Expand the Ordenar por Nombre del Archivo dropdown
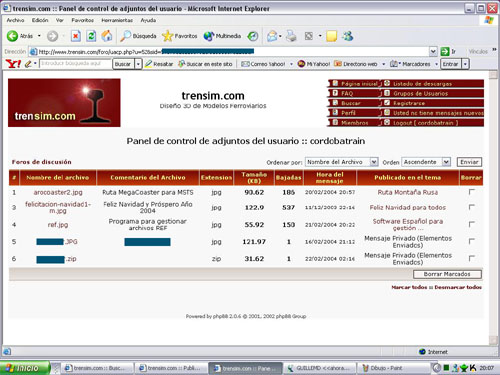The width and height of the screenshot is (500, 375). [x=374, y=162]
